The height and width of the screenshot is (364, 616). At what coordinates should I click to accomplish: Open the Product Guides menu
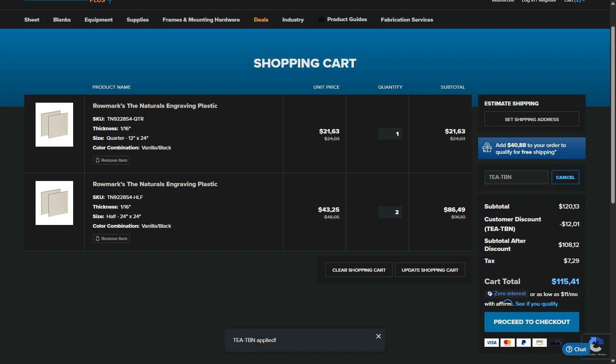pos(347,19)
